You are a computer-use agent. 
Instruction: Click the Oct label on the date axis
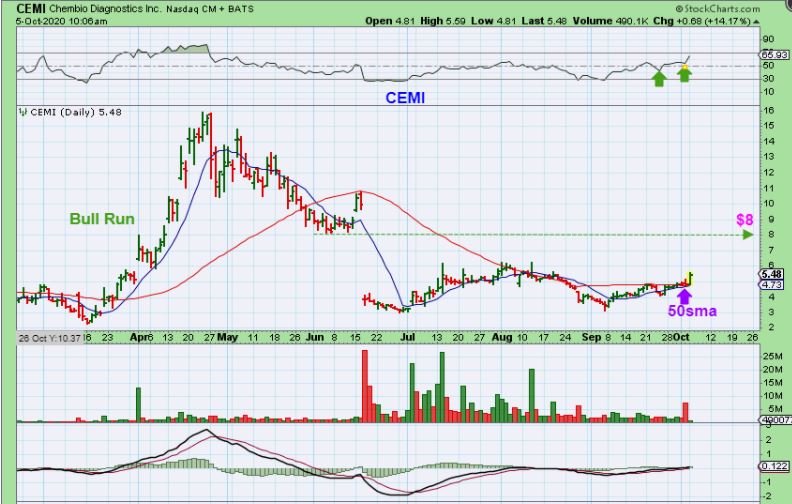[681, 337]
